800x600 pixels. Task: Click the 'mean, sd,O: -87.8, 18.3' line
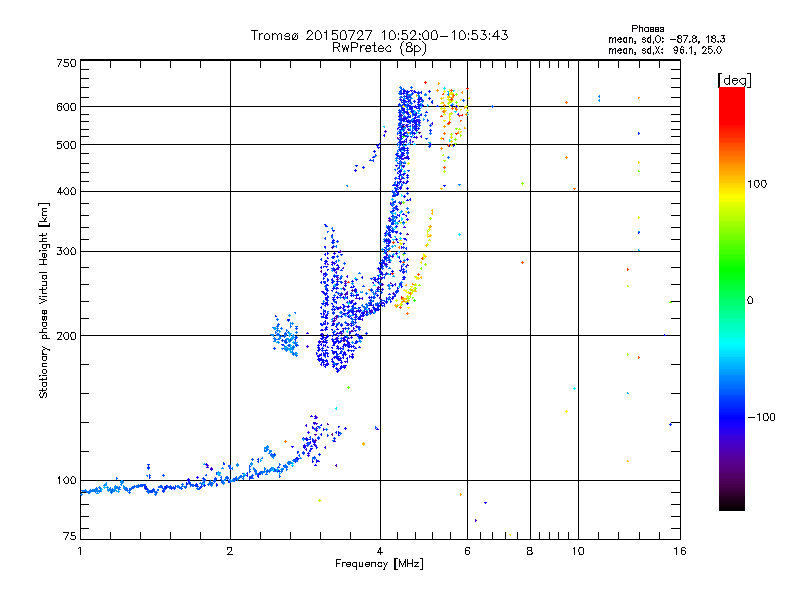[x=666, y=39]
